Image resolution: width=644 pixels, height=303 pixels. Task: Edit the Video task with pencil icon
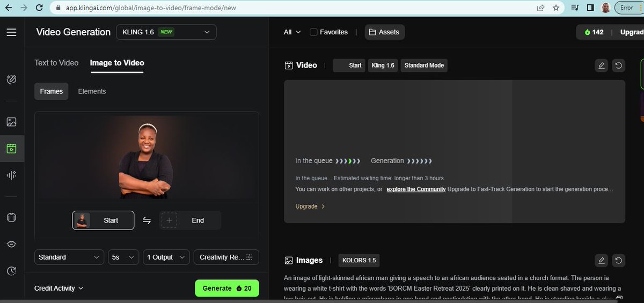[x=601, y=65]
